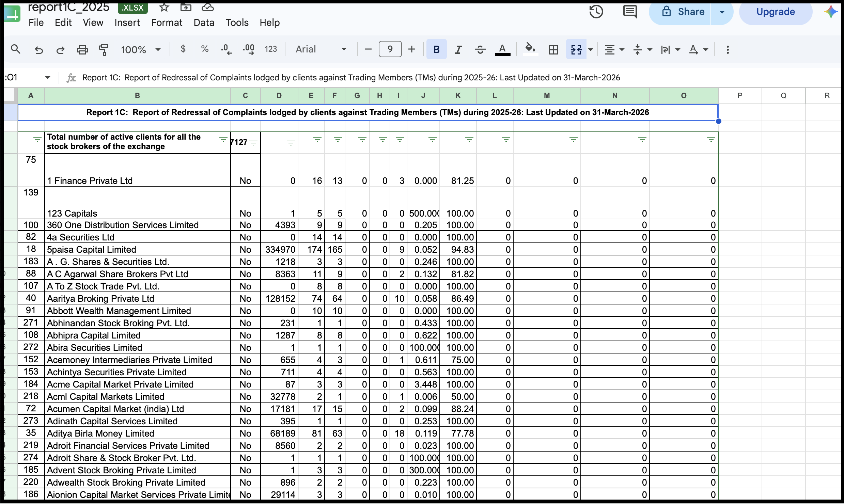This screenshot has width=844, height=504.
Task: Click cell '5paisa Capital Limited'
Action: pos(138,250)
